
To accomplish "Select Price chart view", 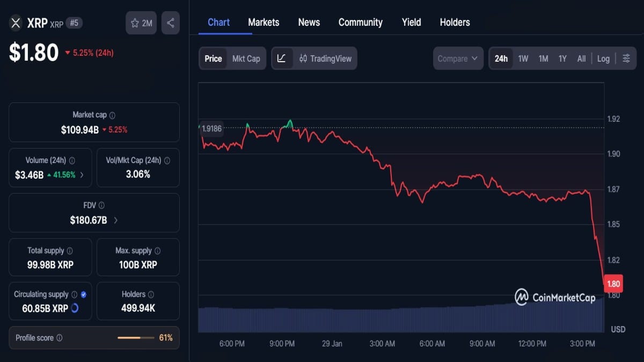I will click(x=213, y=58).
